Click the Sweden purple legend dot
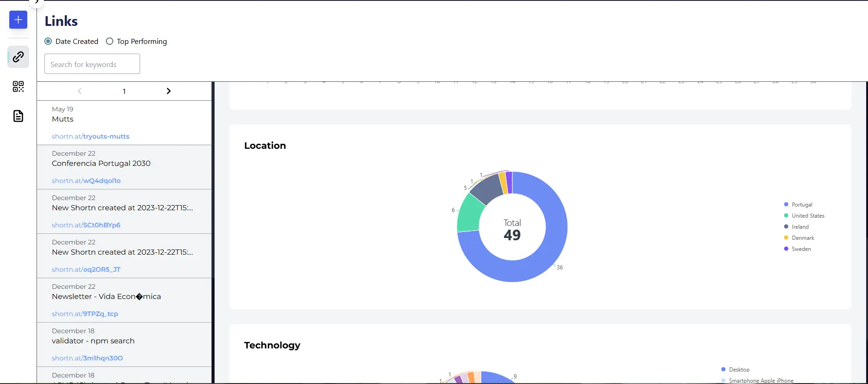868x384 pixels. [x=786, y=249]
